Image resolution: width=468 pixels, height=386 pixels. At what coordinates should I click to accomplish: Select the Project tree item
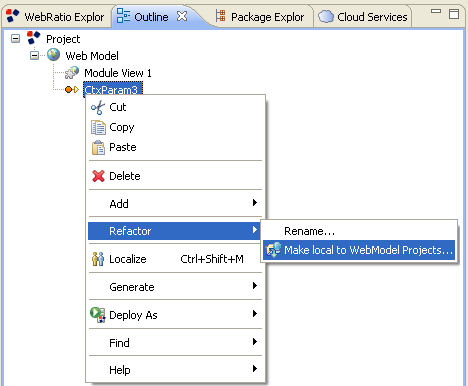[x=63, y=39]
